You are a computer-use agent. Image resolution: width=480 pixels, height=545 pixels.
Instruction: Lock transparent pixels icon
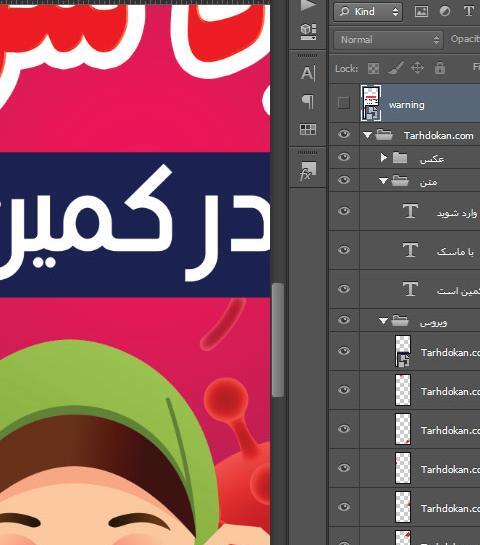(x=374, y=68)
